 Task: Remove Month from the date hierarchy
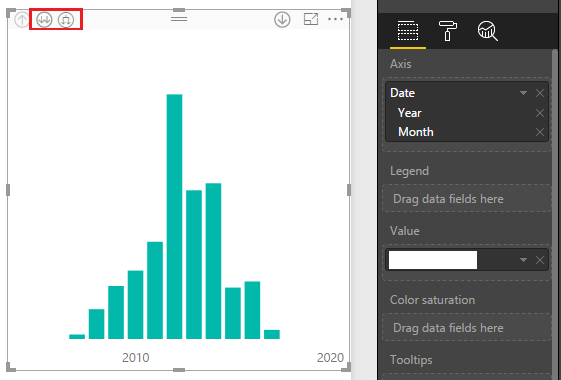(x=540, y=132)
